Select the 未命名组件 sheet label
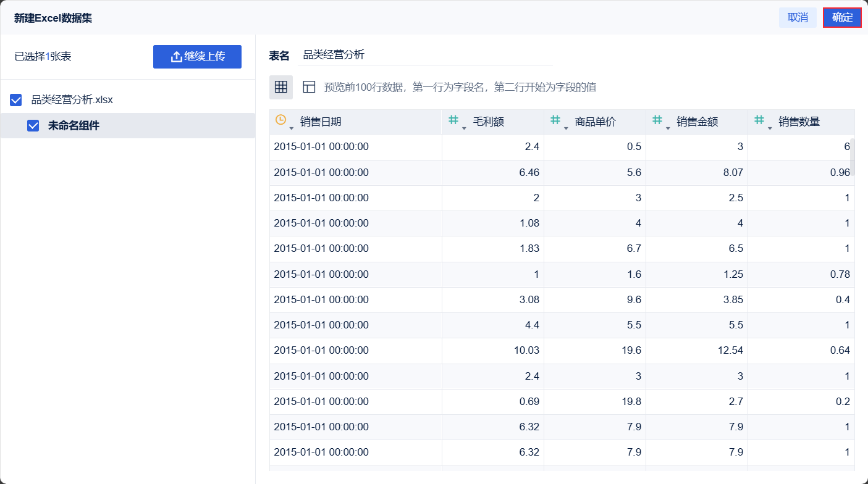868x484 pixels. click(x=74, y=126)
